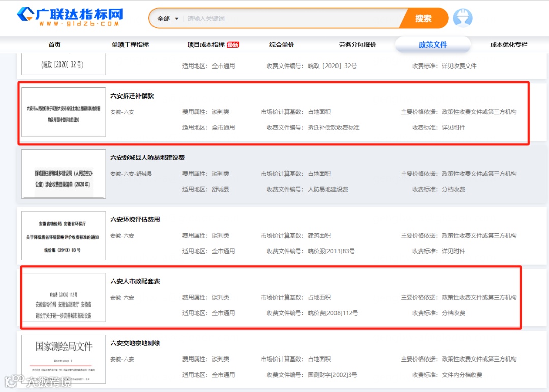
Task: Click 详见附件 in the 六安拆迁补偿款 row
Action: tap(453, 127)
